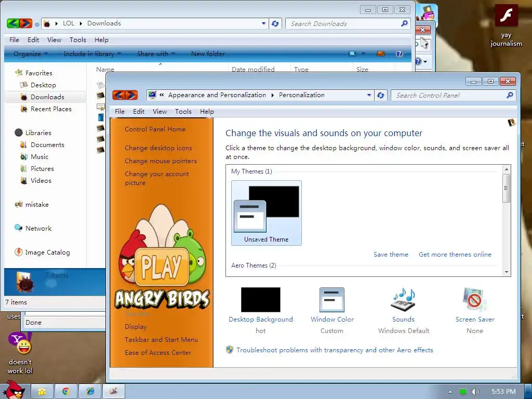Viewport: 532px width, 399px height.
Task: Open the Downloads address bar dropdown arrow
Action: pyautogui.click(x=263, y=23)
